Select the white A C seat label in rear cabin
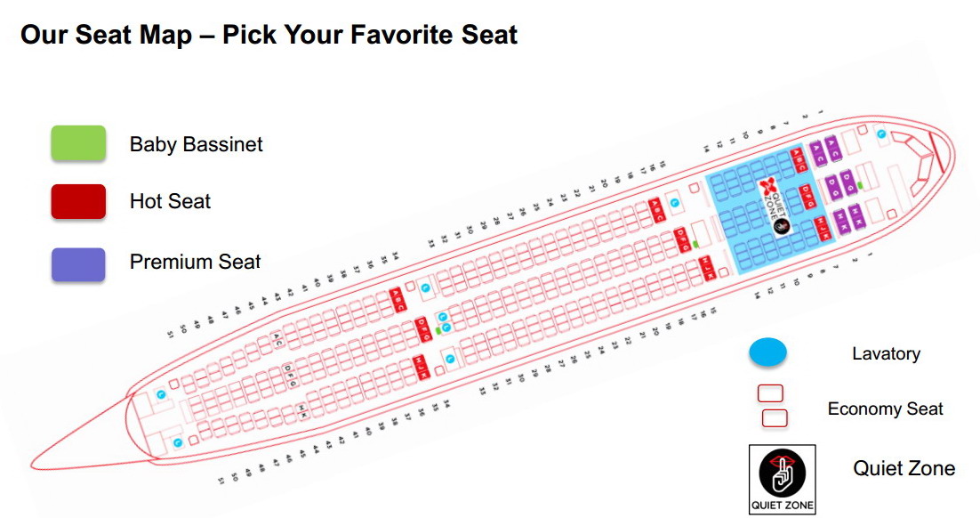The width and height of the screenshot is (980, 518). 277,340
